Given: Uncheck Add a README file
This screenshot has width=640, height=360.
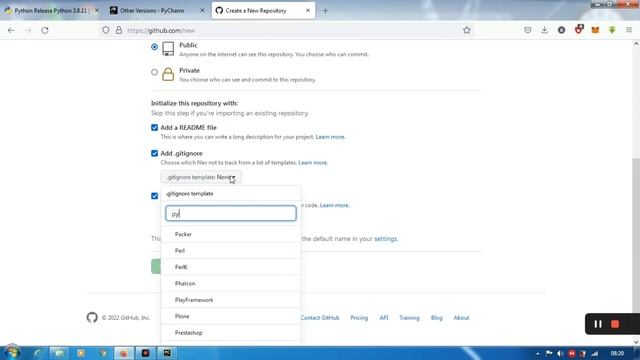Looking at the screenshot, I should click(154, 127).
